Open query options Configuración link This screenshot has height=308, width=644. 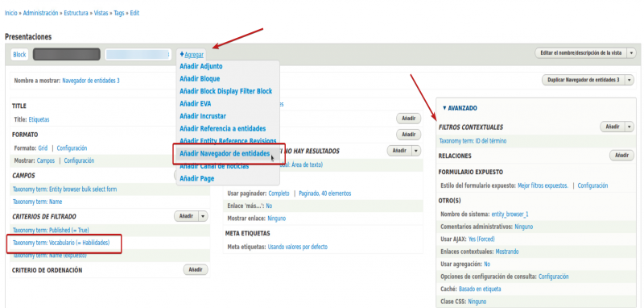tap(554, 277)
